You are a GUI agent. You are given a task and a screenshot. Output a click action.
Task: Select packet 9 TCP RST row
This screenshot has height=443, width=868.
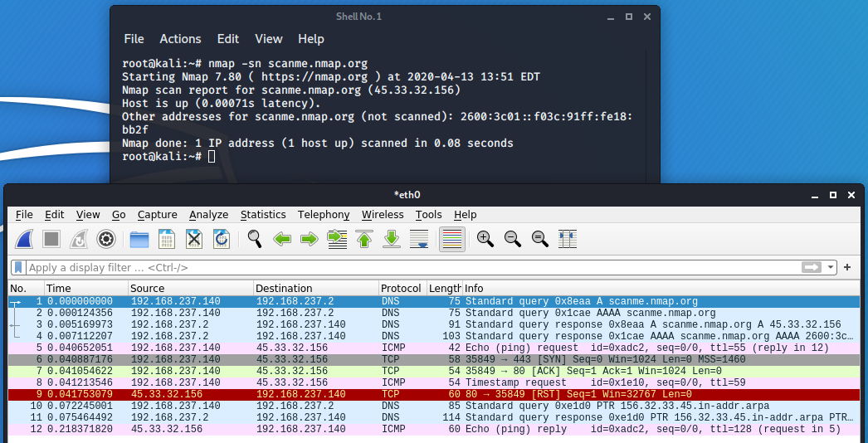[435, 394]
